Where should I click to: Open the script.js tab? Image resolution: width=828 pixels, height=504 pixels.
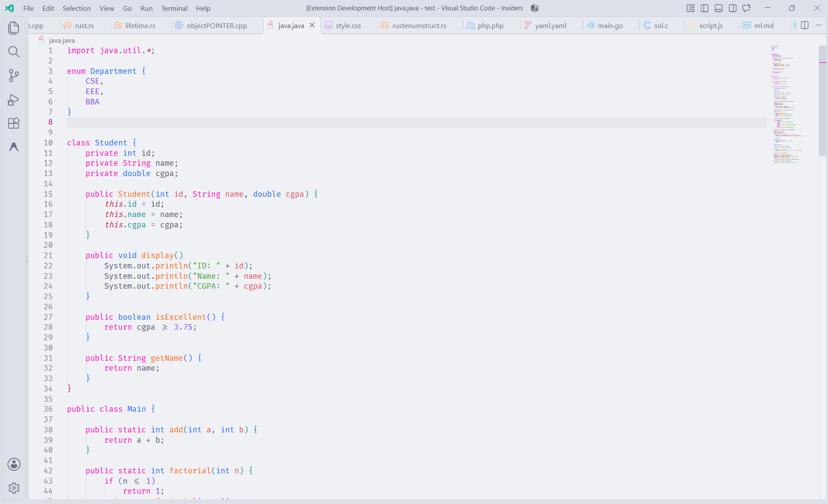[x=711, y=25]
